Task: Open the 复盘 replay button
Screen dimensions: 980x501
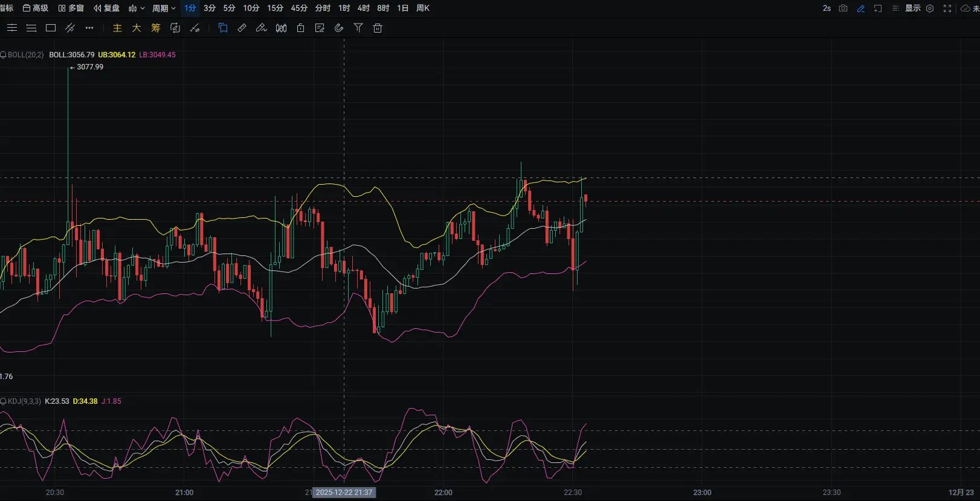Action: coord(106,8)
